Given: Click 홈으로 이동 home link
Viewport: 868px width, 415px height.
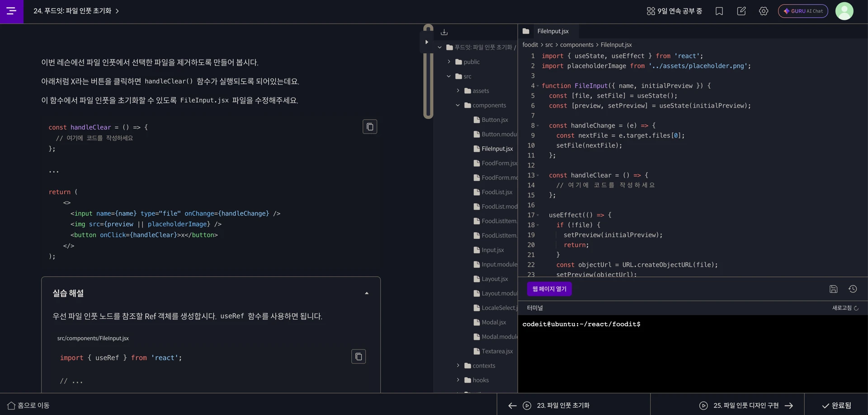Looking at the screenshot, I should 28,406.
